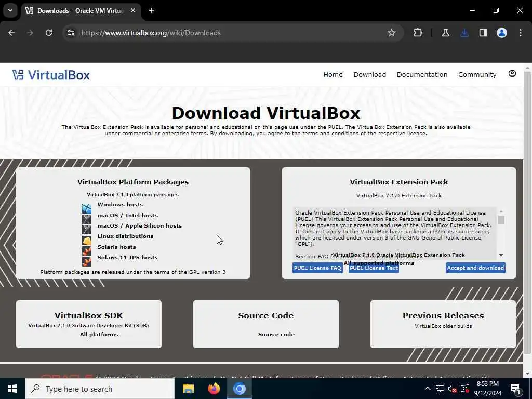
Task: Click the macOS / Intel hosts icon
Action: pyautogui.click(x=87, y=219)
